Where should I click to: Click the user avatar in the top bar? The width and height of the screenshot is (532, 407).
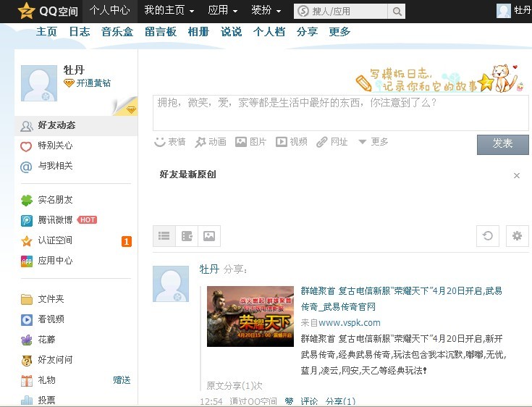coord(504,11)
